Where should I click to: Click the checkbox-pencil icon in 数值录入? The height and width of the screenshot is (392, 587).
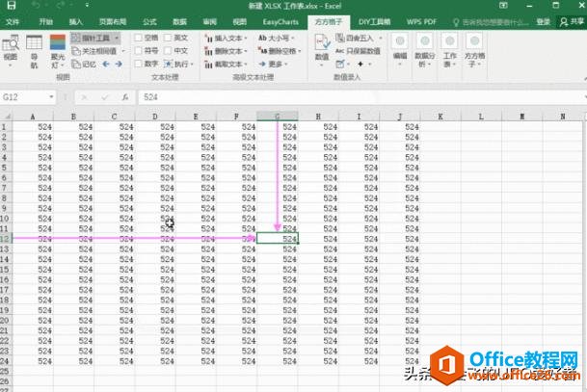[340, 64]
